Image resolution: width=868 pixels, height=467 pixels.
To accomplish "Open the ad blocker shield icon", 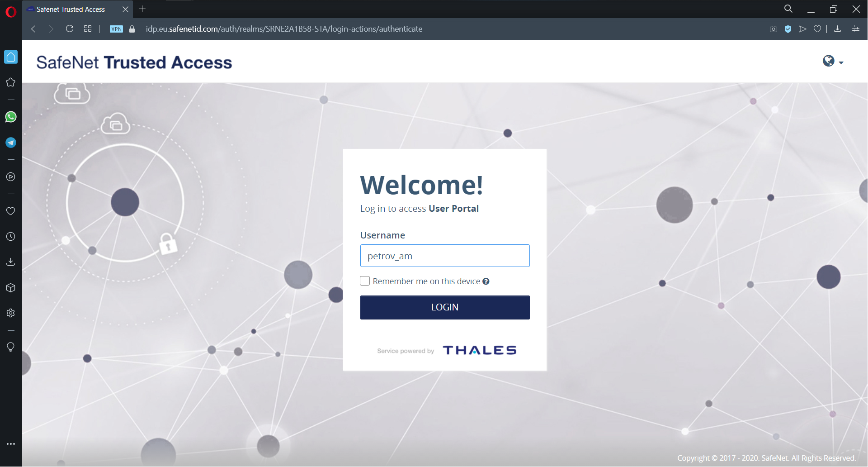I will point(788,29).
